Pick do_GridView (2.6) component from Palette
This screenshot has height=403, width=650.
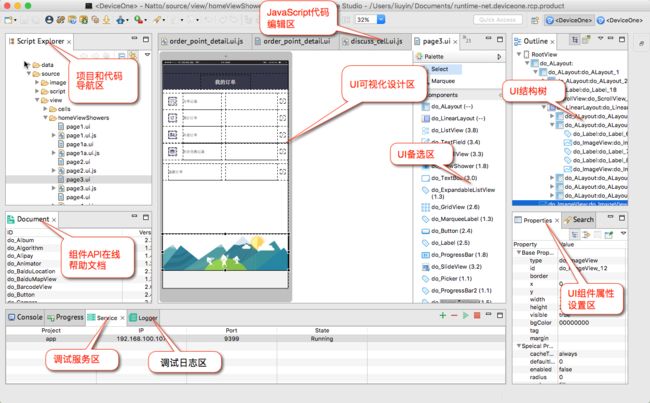pyautogui.click(x=450, y=207)
